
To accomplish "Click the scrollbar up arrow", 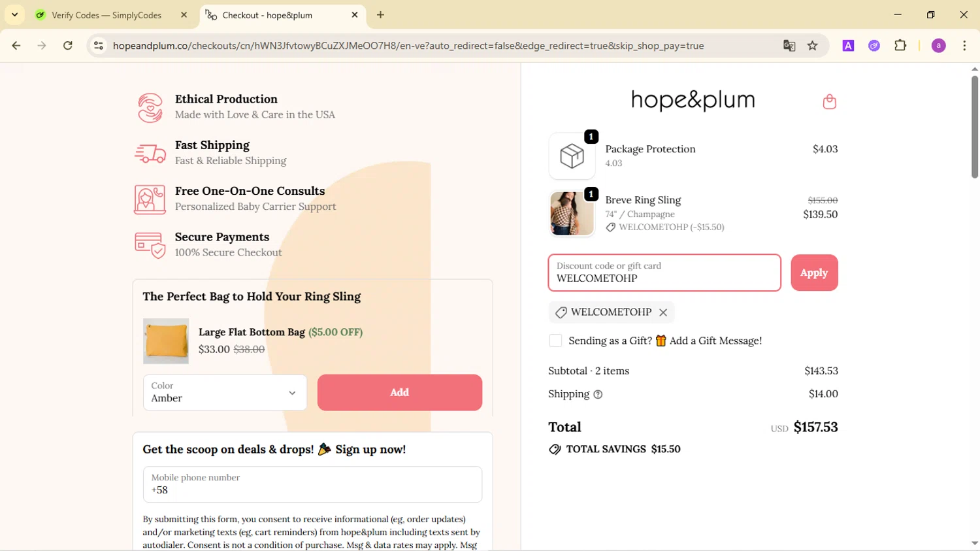I will point(974,69).
